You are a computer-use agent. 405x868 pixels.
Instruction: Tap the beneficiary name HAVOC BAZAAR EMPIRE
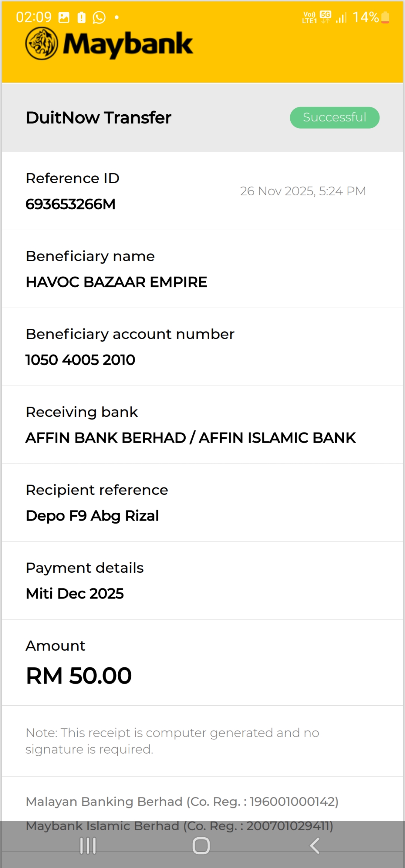click(x=116, y=282)
